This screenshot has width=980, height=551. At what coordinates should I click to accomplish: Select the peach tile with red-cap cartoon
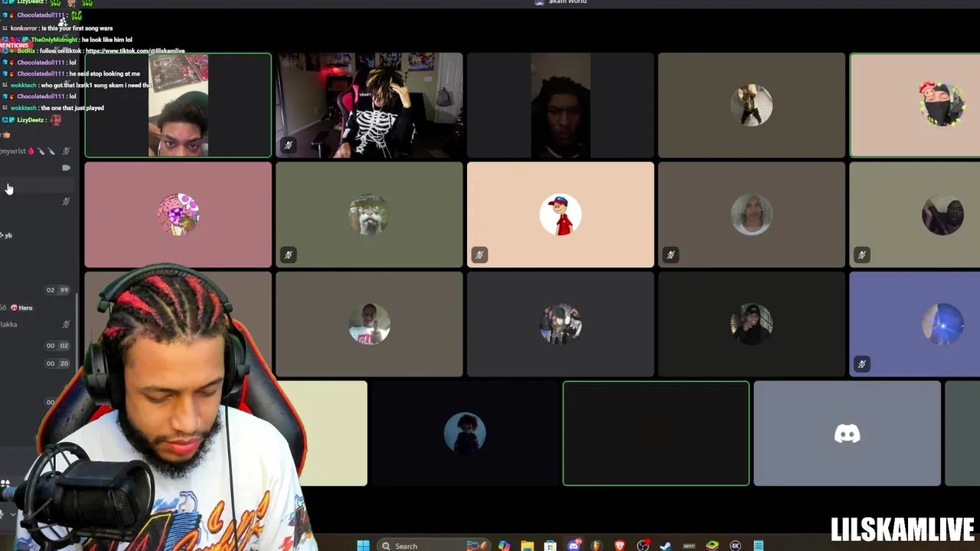560,215
